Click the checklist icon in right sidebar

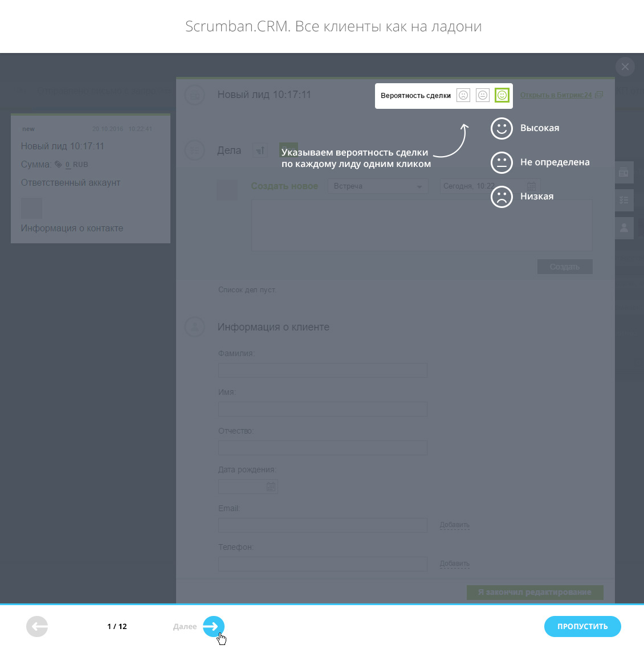pos(624,200)
